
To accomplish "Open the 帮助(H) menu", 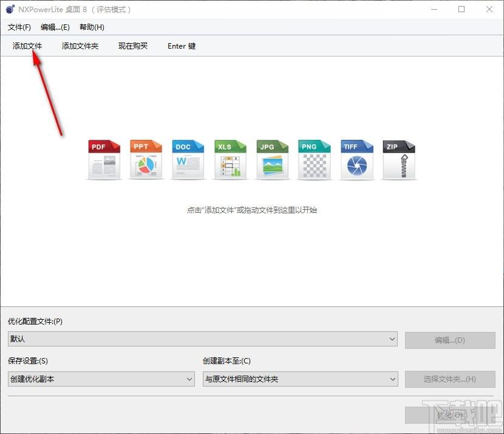I will coord(92,27).
